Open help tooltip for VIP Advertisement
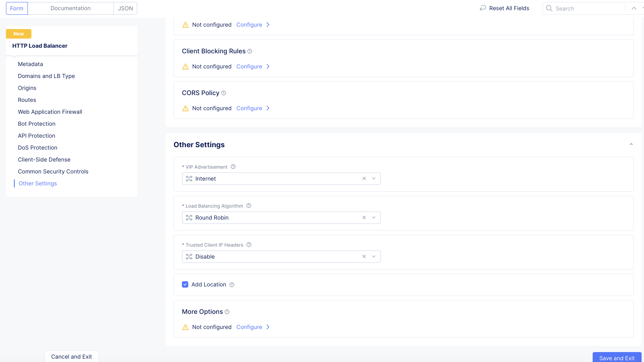Screen dimensions: 644x362 click(233, 167)
